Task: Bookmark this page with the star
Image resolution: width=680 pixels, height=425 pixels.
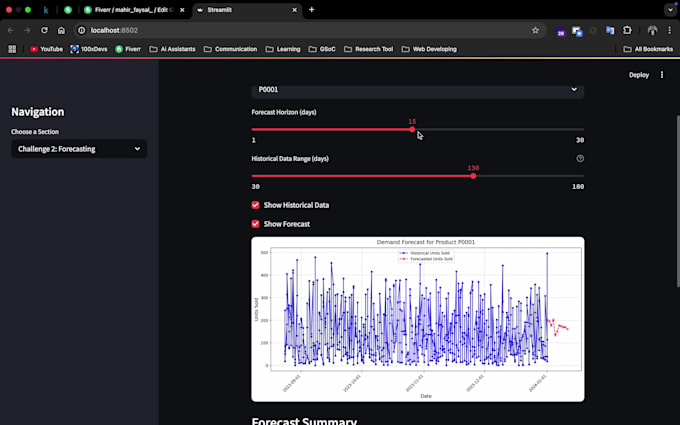Action: coord(536,30)
